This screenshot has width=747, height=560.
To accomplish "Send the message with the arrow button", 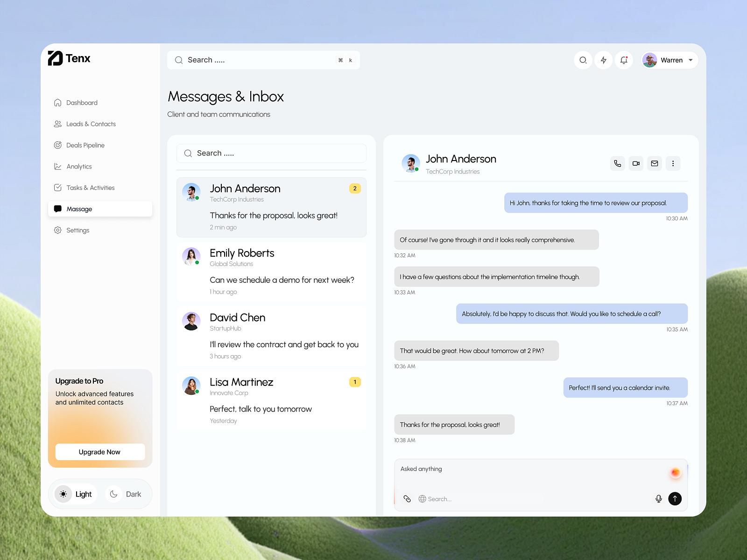I will pyautogui.click(x=675, y=499).
